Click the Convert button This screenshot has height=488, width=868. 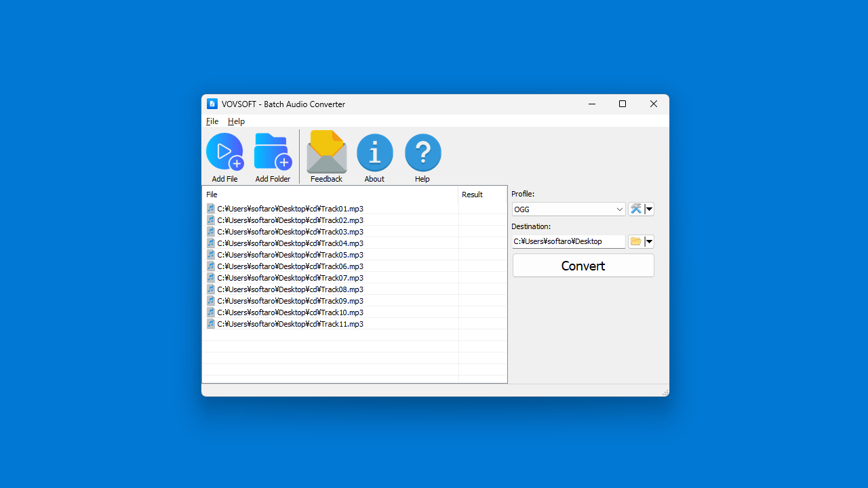(583, 266)
